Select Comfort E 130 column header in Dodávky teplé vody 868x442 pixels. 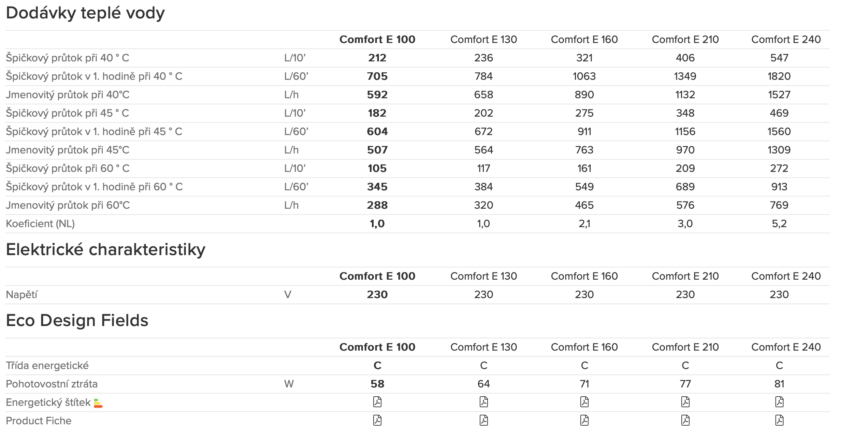(483, 40)
